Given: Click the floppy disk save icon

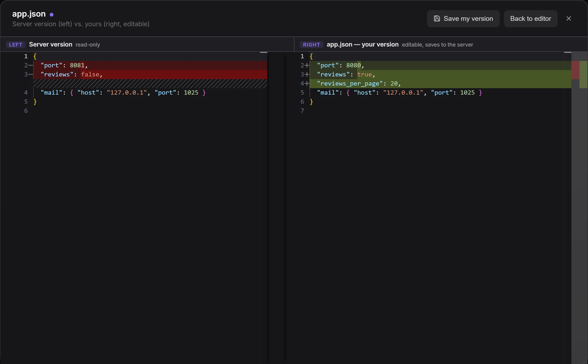Looking at the screenshot, I should click(437, 19).
